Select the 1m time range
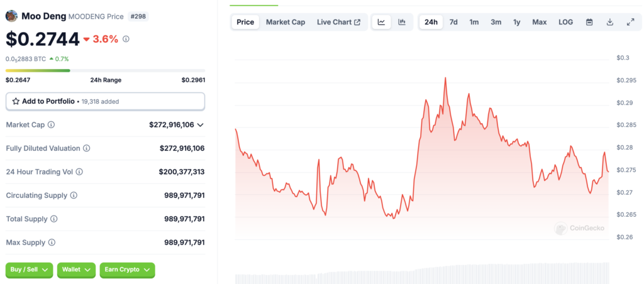The width and height of the screenshot is (644, 284). [474, 22]
